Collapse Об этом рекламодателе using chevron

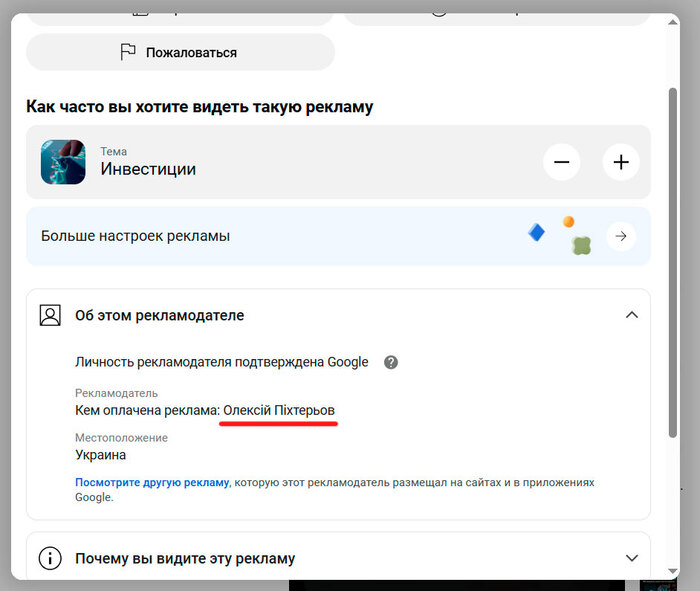point(631,315)
